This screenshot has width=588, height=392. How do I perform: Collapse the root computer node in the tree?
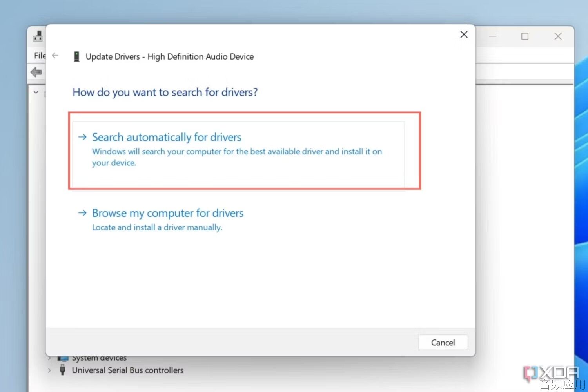click(36, 93)
